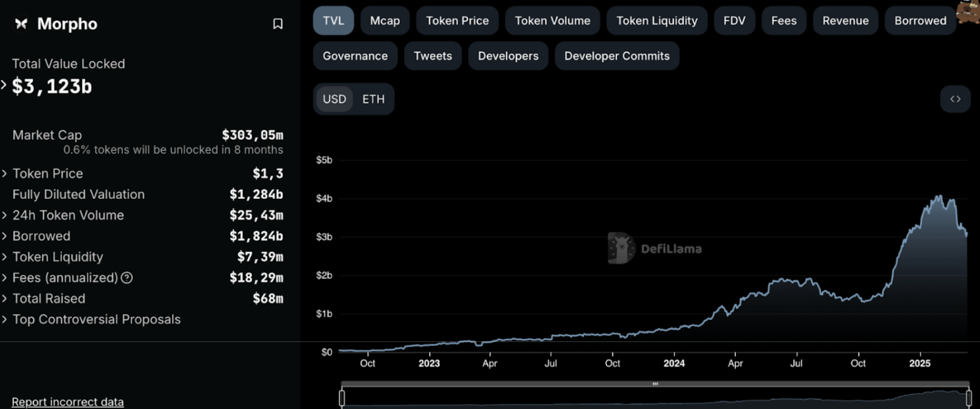Show Governance data on chart

(x=355, y=56)
